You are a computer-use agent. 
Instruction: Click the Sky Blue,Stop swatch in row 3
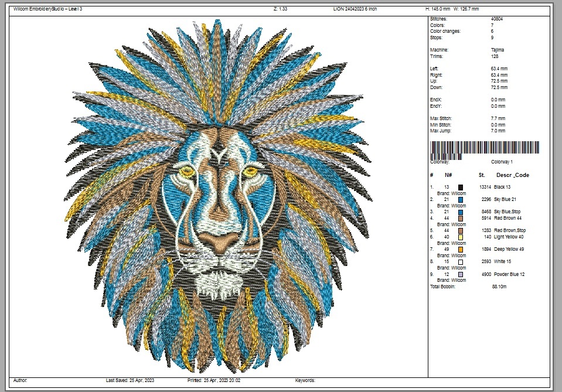[x=461, y=212]
